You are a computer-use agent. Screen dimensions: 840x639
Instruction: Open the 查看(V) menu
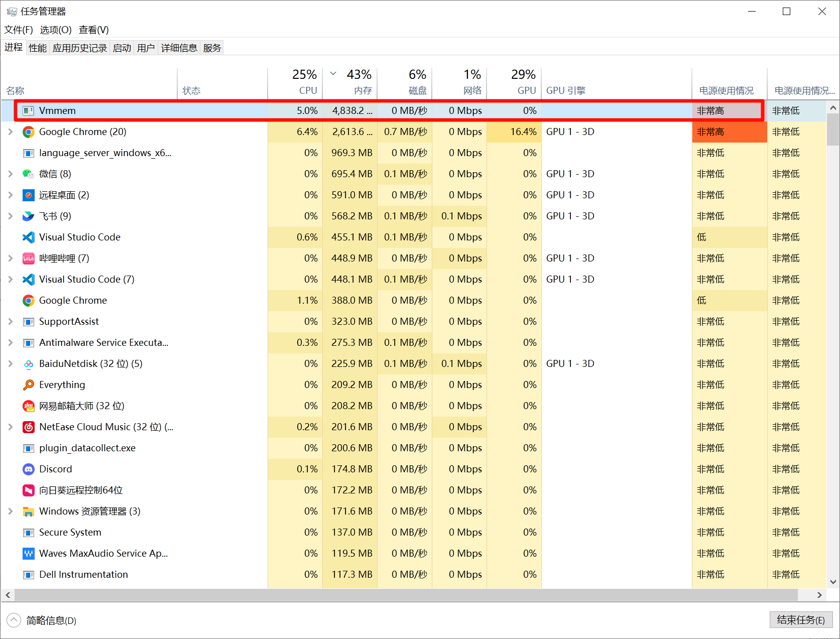click(x=94, y=30)
